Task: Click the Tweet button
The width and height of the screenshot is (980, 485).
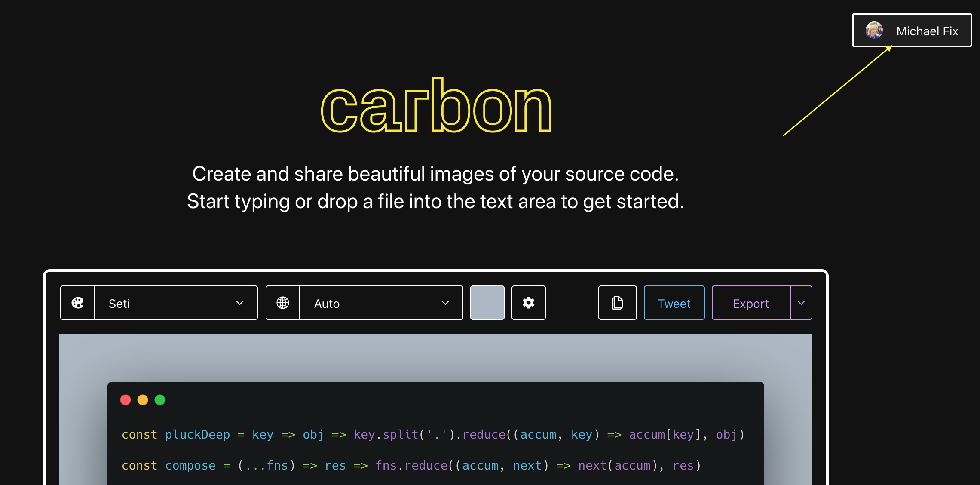Action: (x=674, y=303)
